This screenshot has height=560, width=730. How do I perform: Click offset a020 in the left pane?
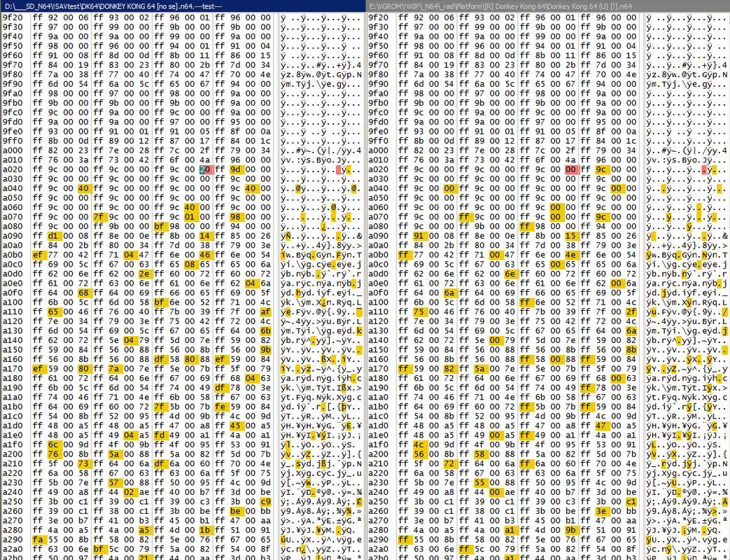[12, 169]
